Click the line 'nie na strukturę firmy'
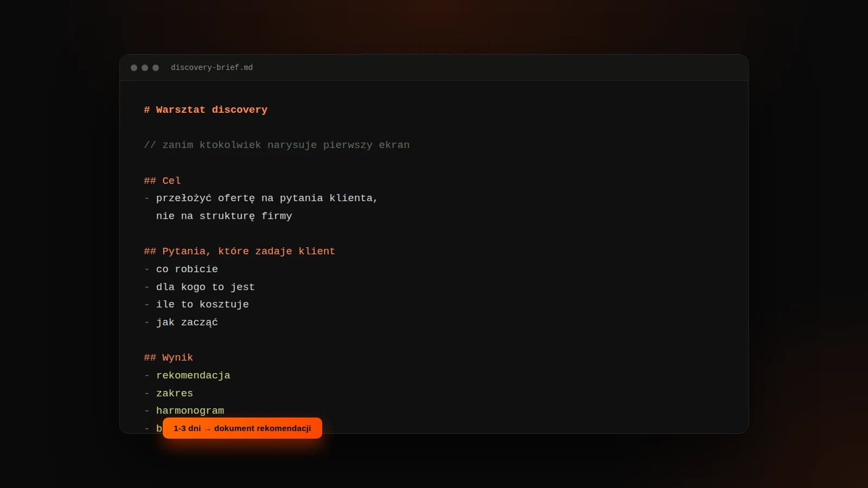Image resolution: width=868 pixels, height=488 pixels. pyautogui.click(x=224, y=216)
